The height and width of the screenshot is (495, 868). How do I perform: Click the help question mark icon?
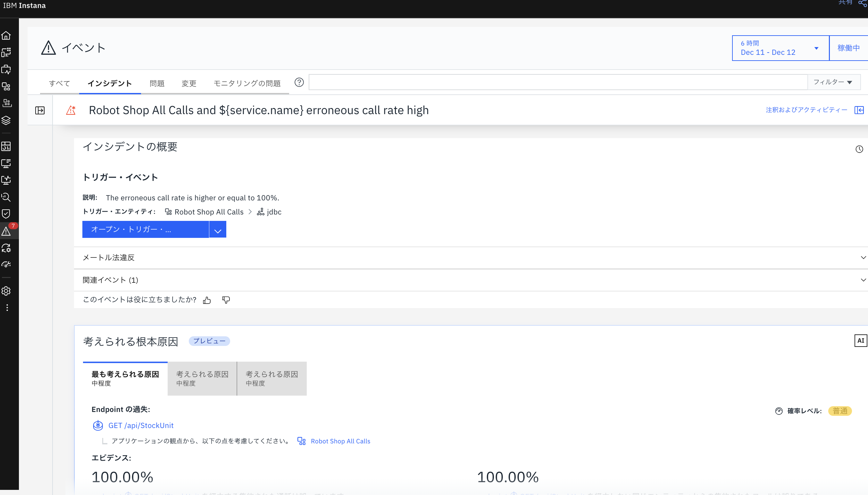point(299,83)
